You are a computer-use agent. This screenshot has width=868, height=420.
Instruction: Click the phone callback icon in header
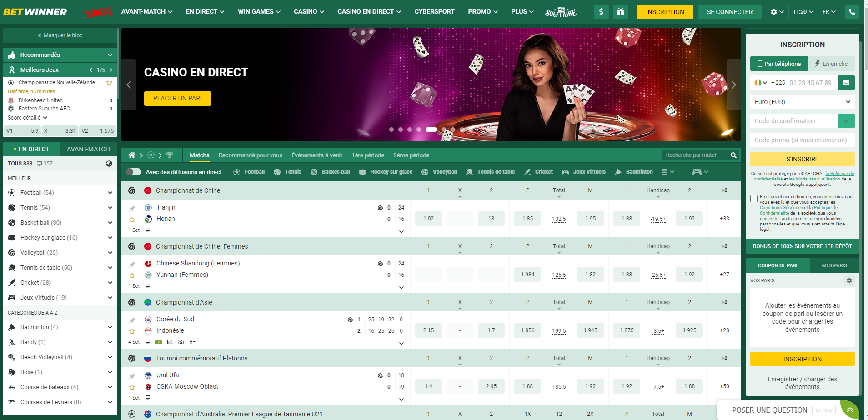point(852,12)
